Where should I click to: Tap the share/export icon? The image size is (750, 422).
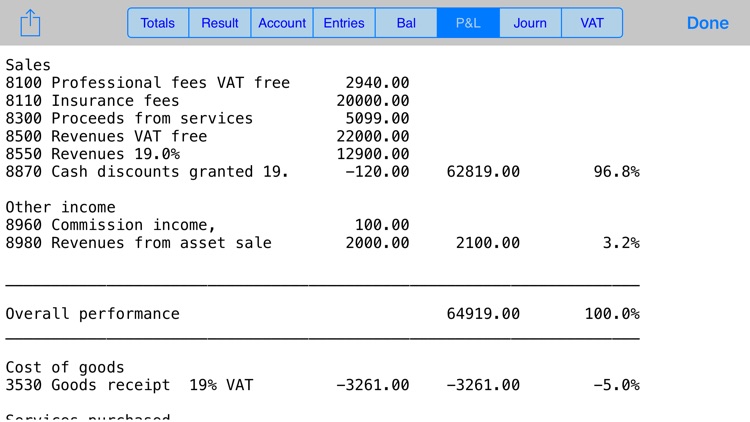click(x=30, y=22)
